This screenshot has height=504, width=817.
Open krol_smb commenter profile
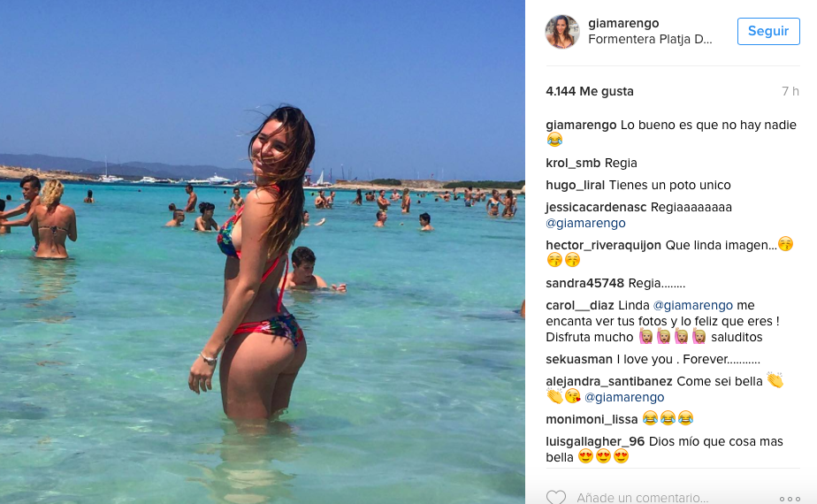click(x=573, y=163)
